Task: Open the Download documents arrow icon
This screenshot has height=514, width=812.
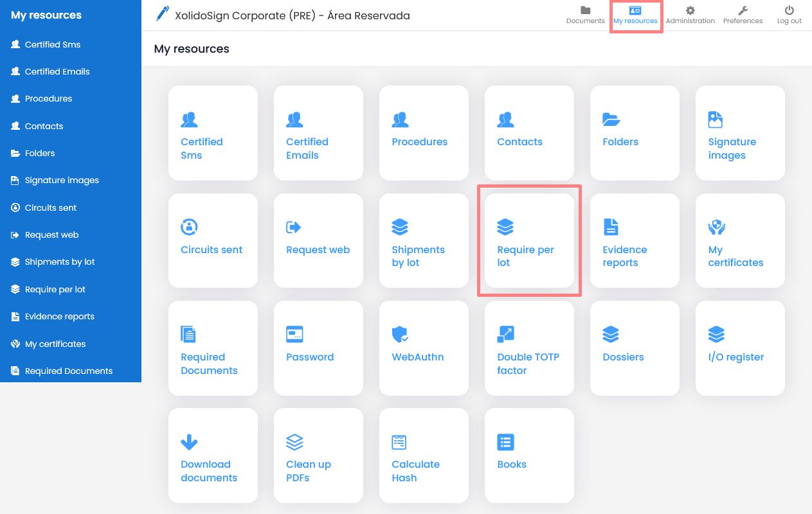Action: tap(189, 442)
